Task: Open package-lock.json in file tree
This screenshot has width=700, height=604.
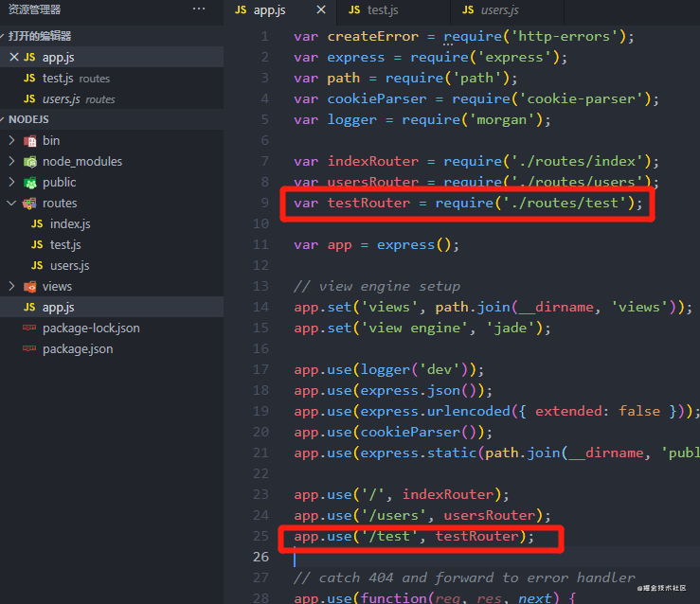Action: coord(91,329)
